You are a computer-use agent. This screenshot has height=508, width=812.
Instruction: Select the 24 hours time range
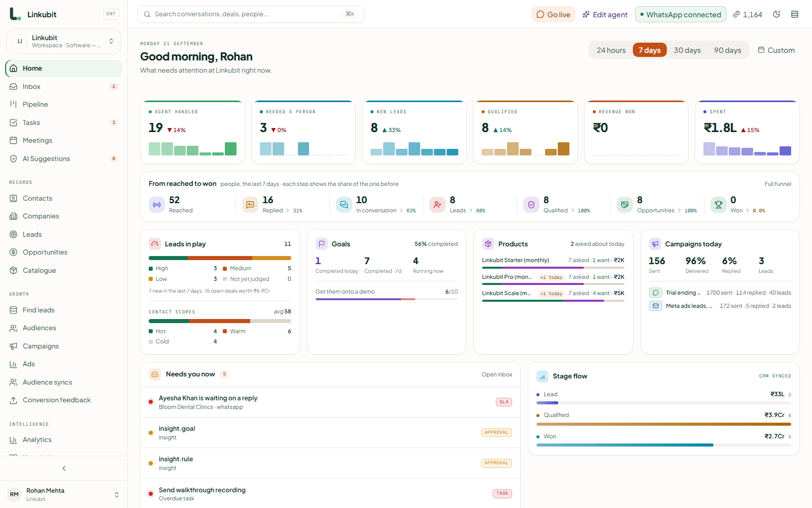(611, 50)
